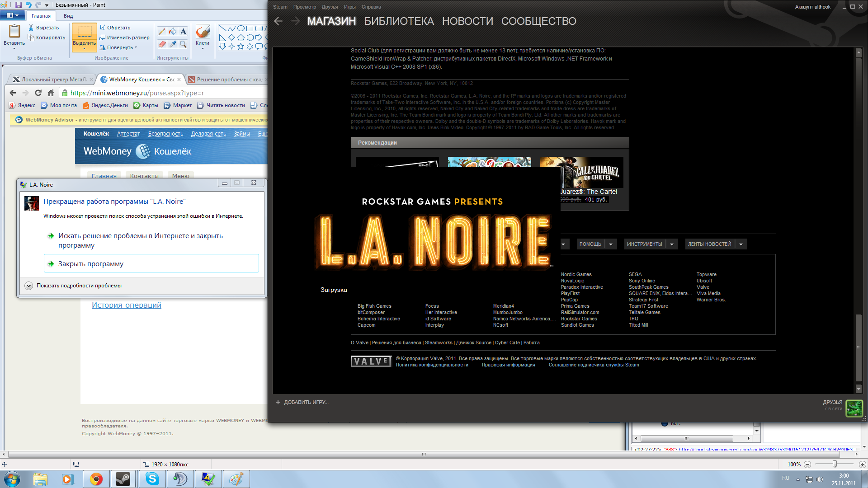Open the Друзья menu in Steam
Screen dimensions: 868x488
[330, 7]
